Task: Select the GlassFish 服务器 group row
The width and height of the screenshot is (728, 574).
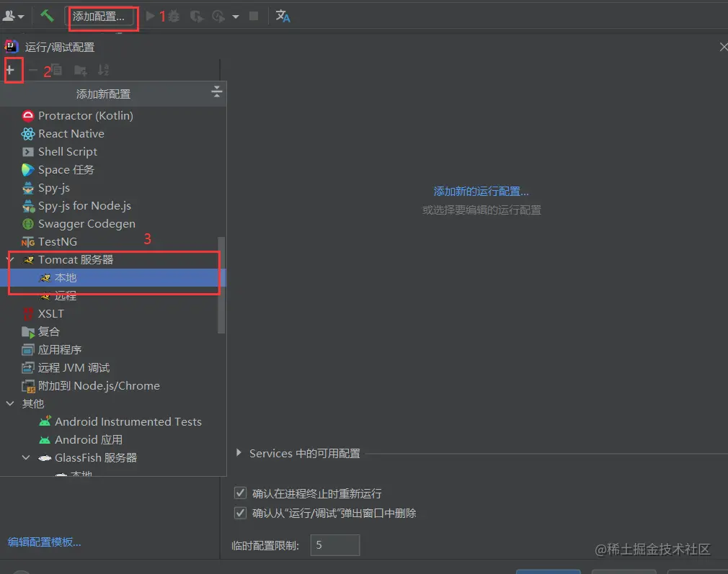Action: 113,457
